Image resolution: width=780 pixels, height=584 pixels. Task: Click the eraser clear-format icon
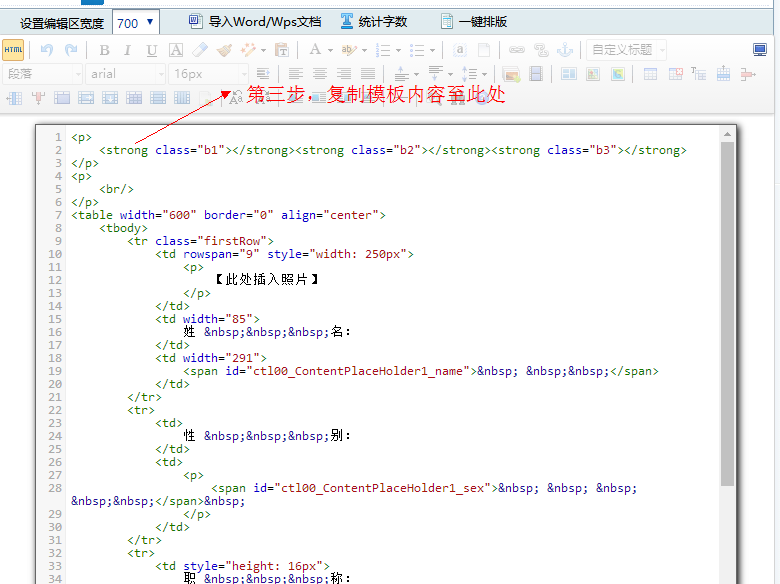click(200, 50)
